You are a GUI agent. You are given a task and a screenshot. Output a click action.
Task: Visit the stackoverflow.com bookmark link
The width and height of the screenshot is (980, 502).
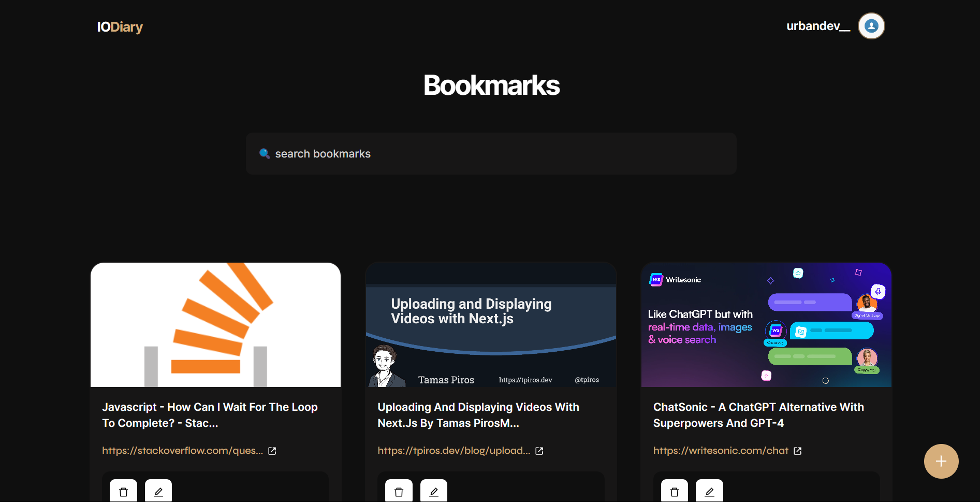[x=182, y=451]
